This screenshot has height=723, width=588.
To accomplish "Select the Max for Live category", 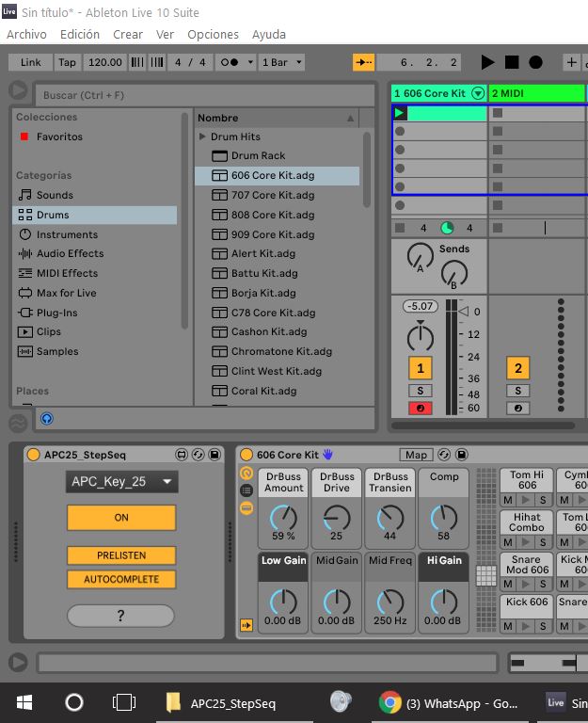I will (95, 294).
